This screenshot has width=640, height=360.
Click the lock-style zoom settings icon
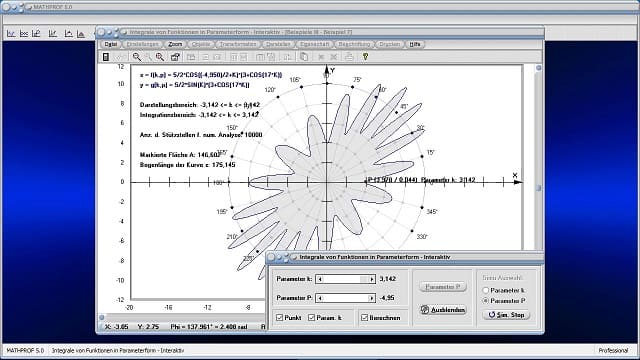click(175, 57)
